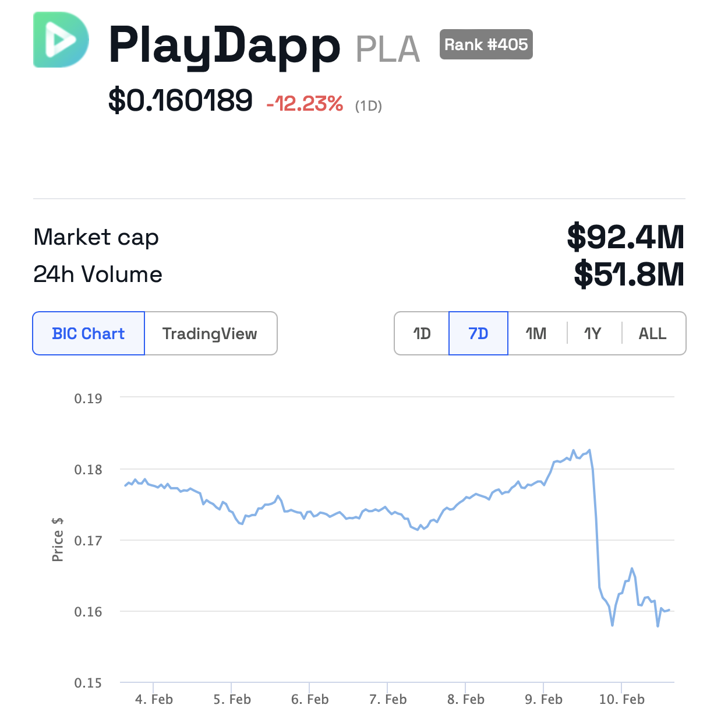This screenshot has width=728, height=726.
Task: Click the $0.160189 current price
Action: click(x=180, y=100)
